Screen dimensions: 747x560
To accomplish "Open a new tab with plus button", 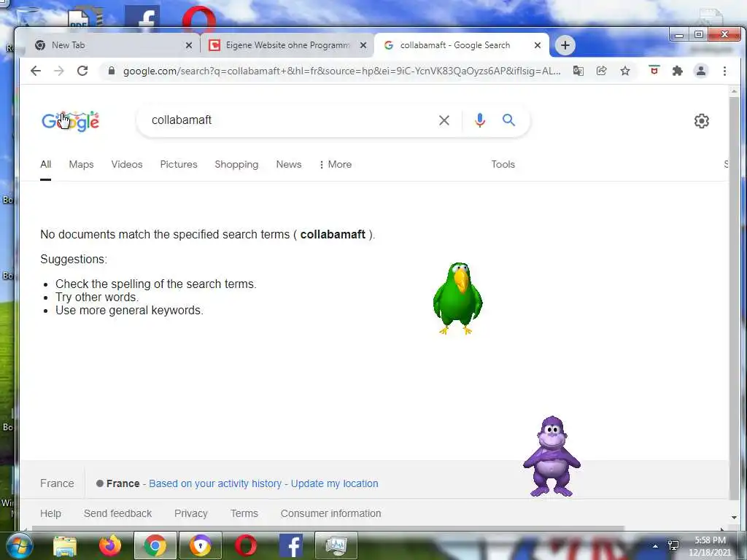I will [x=565, y=45].
